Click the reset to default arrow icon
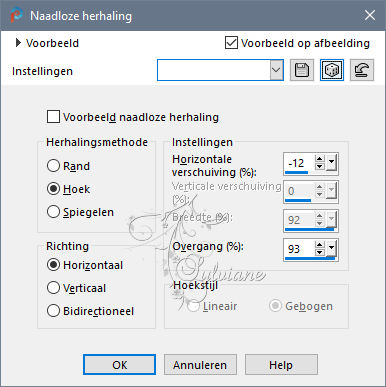 coord(362,70)
